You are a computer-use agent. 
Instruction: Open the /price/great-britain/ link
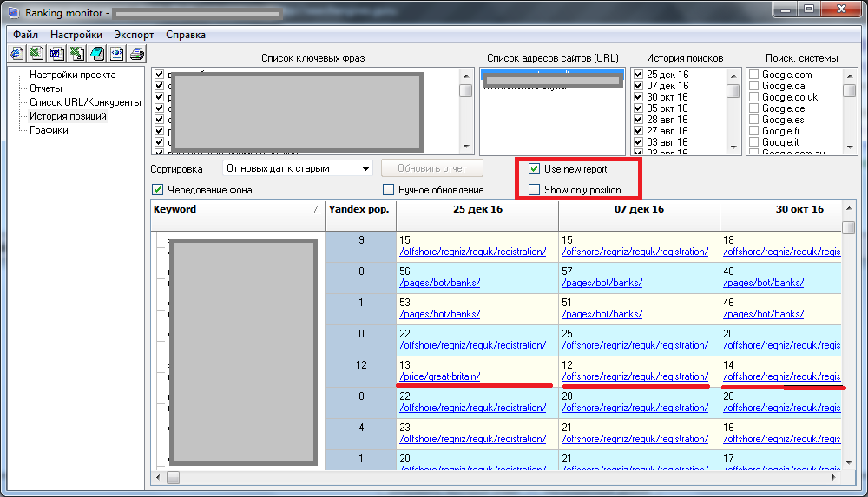[x=439, y=376]
